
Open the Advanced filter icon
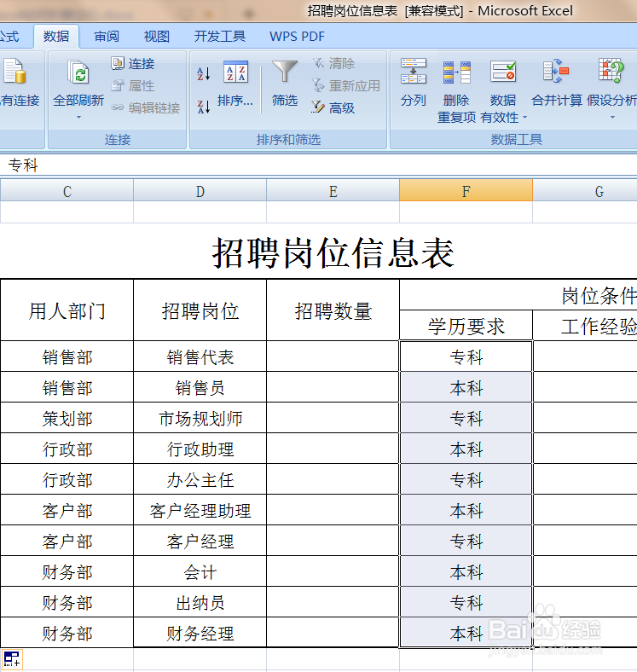tap(319, 107)
